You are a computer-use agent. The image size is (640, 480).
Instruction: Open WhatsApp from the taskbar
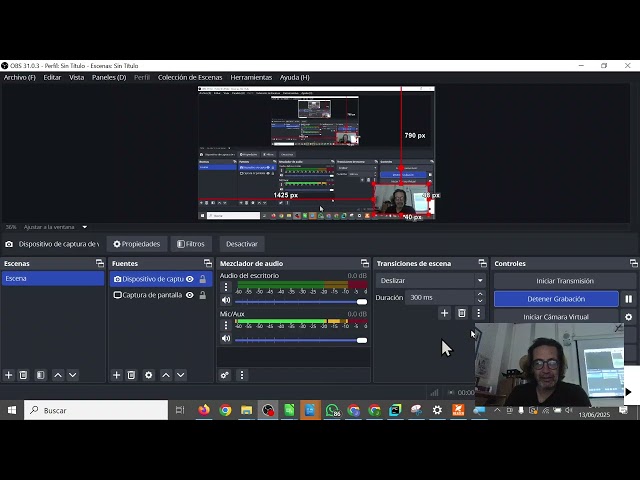pos(332,410)
